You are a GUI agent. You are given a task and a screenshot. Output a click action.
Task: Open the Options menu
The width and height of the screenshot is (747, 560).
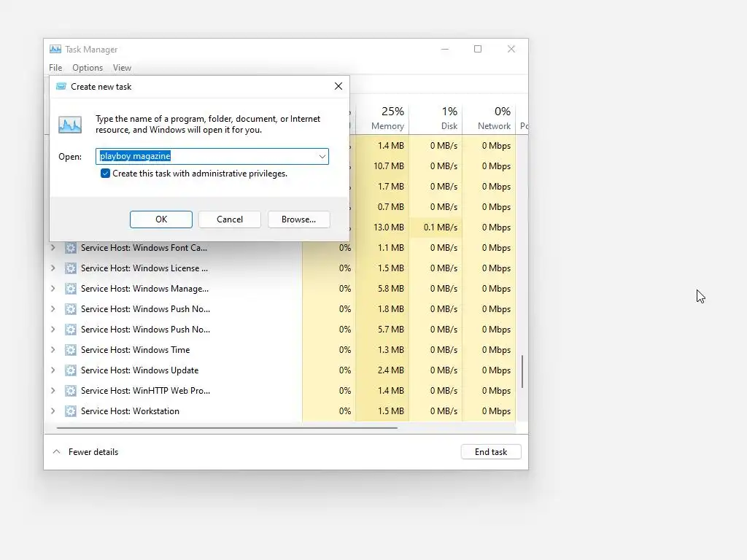tap(88, 68)
